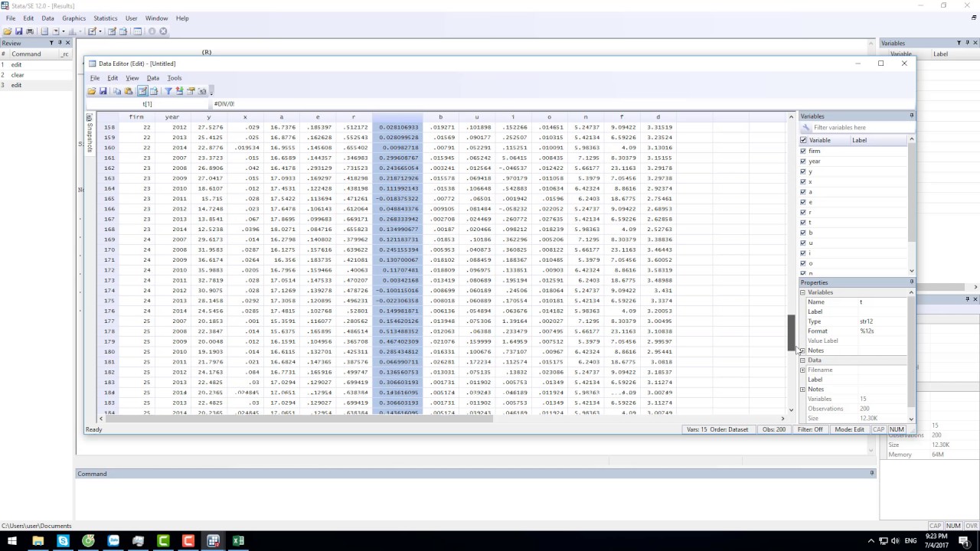The width and height of the screenshot is (980, 551).
Task: Click Data Editor (Edit) icon in main toolbar
Action: click(112, 31)
